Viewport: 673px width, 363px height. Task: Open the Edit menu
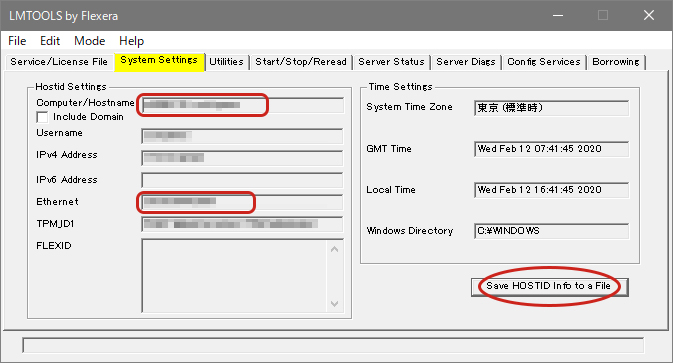[50, 41]
